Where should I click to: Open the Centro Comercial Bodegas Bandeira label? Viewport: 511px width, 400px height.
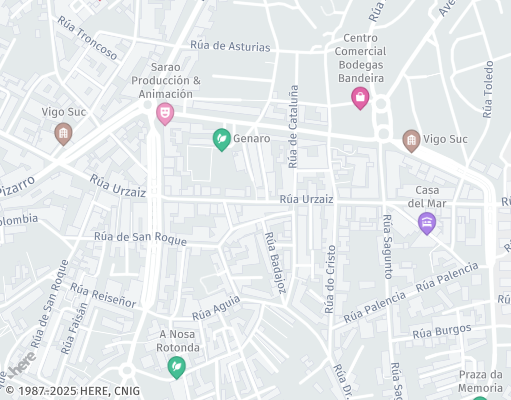tap(360, 58)
